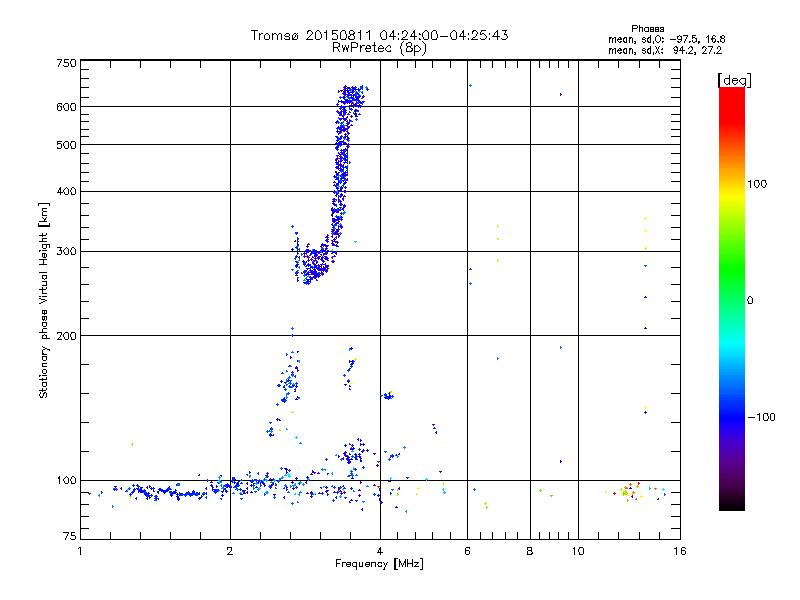
Task: Click y-axis tick label "600"
Action: click(66, 107)
